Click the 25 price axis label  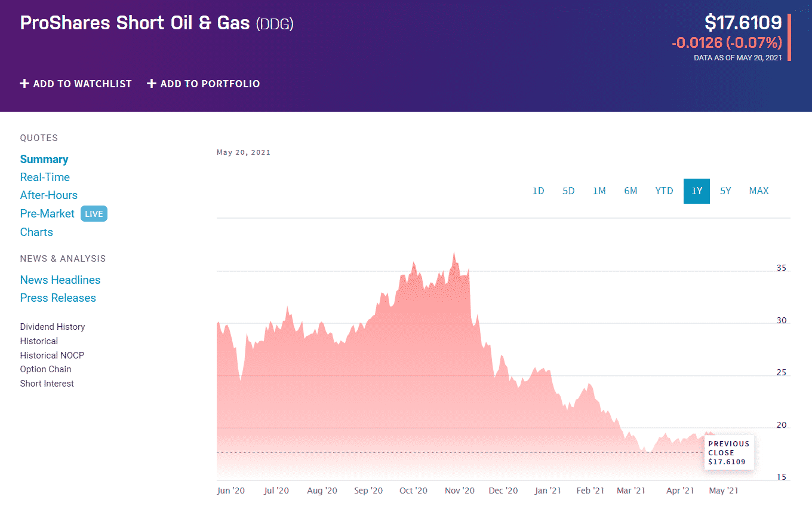coord(781,373)
